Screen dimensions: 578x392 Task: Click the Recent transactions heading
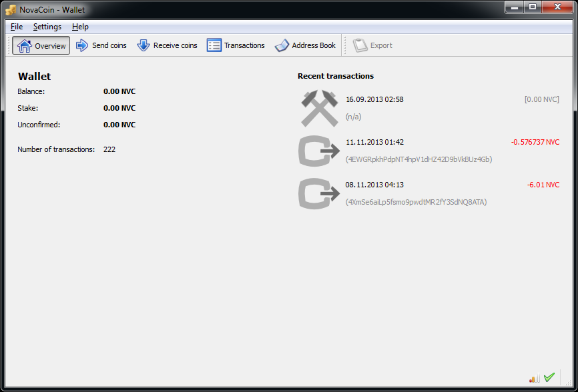336,76
